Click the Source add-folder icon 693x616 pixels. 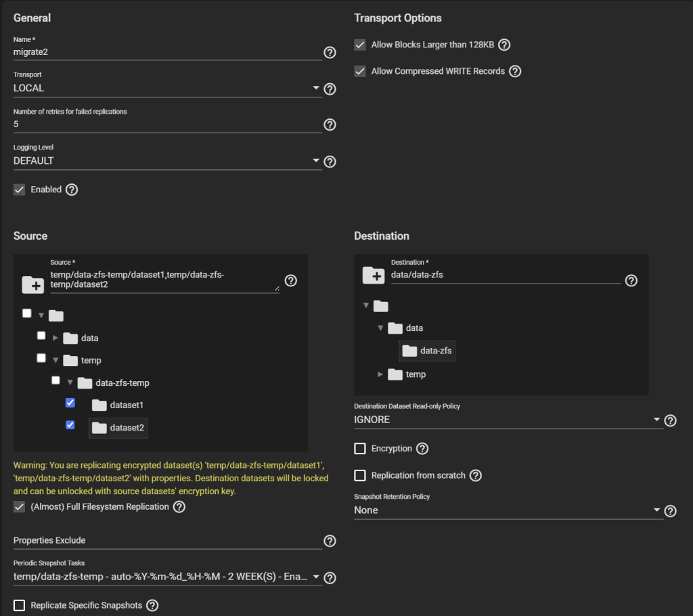coord(32,284)
